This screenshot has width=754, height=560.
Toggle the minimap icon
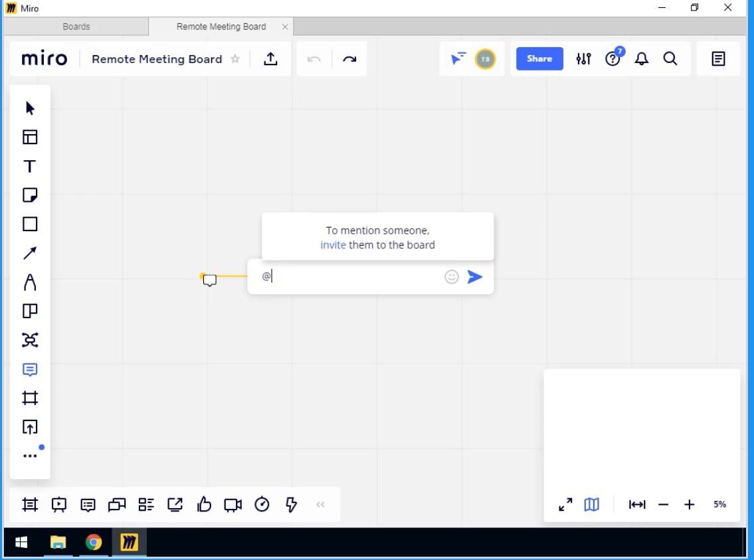click(x=591, y=504)
